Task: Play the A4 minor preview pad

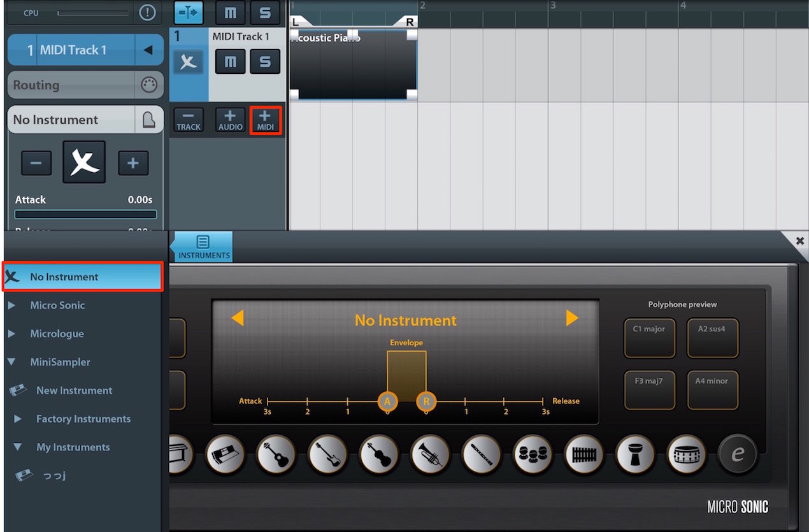Action: 712,390
